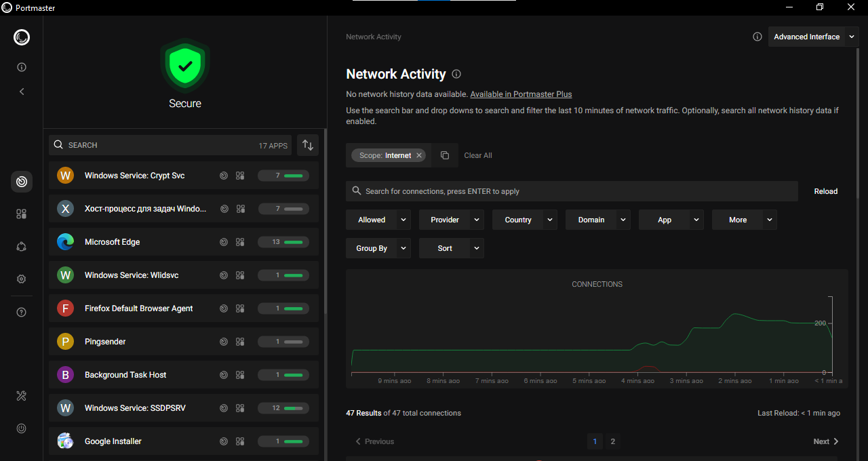Remove the Scope: Internet filter chip

(x=419, y=155)
